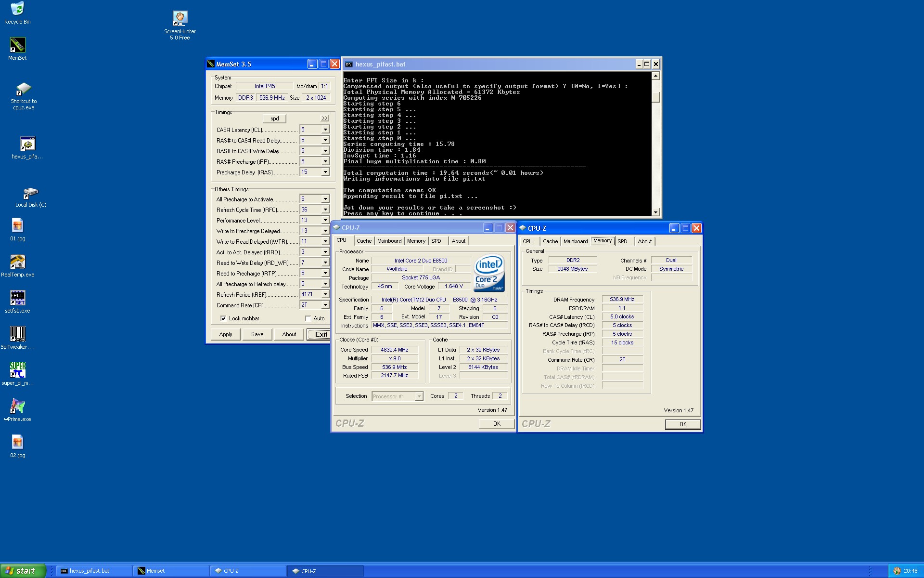Open the Recycle Bin desktop icon
The image size is (924, 578).
[17, 13]
